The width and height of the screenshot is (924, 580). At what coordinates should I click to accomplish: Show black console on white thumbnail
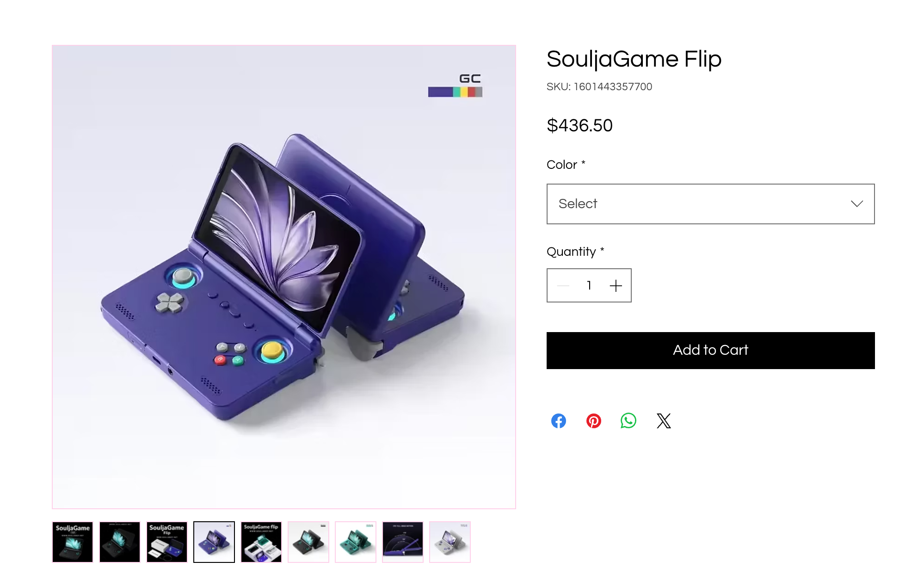point(308,542)
